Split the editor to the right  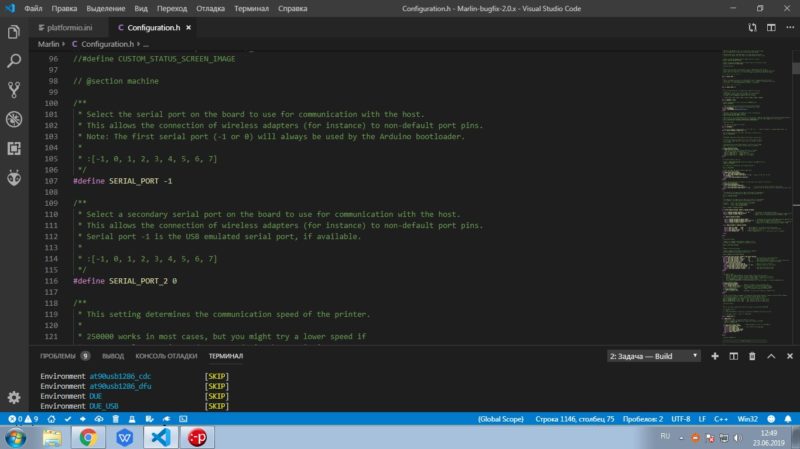point(771,28)
